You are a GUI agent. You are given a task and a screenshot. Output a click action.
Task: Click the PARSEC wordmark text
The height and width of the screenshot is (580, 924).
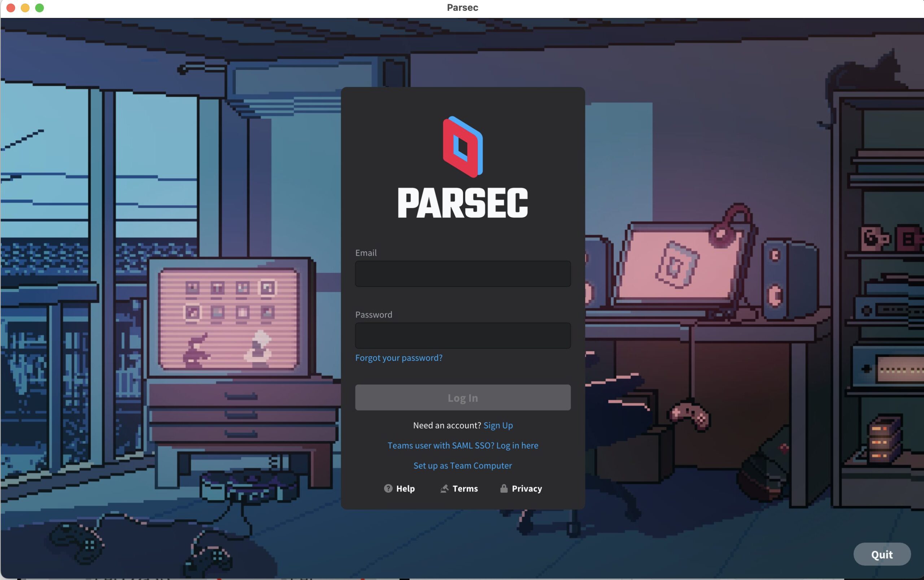[x=462, y=203]
